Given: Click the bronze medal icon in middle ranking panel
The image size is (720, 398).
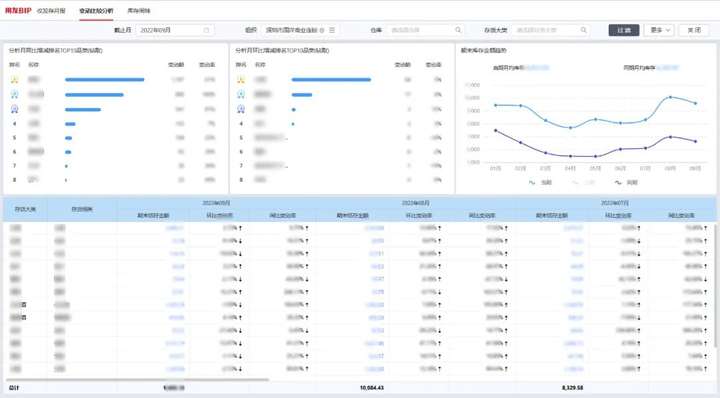Looking at the screenshot, I should (x=241, y=109).
